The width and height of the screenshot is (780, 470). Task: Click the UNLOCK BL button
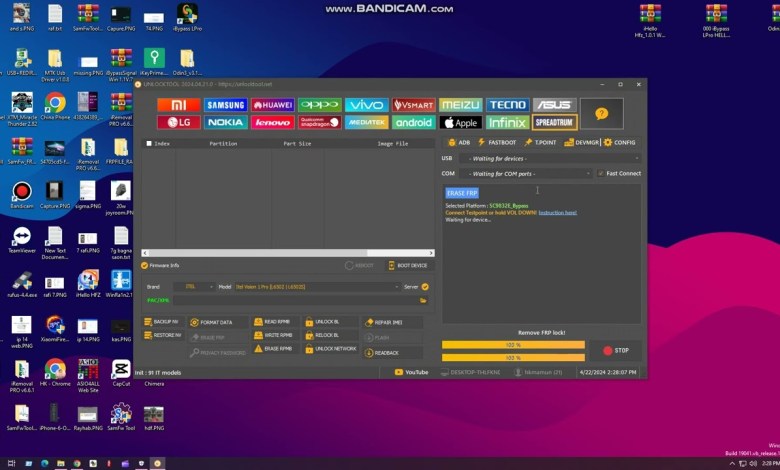[x=329, y=322]
